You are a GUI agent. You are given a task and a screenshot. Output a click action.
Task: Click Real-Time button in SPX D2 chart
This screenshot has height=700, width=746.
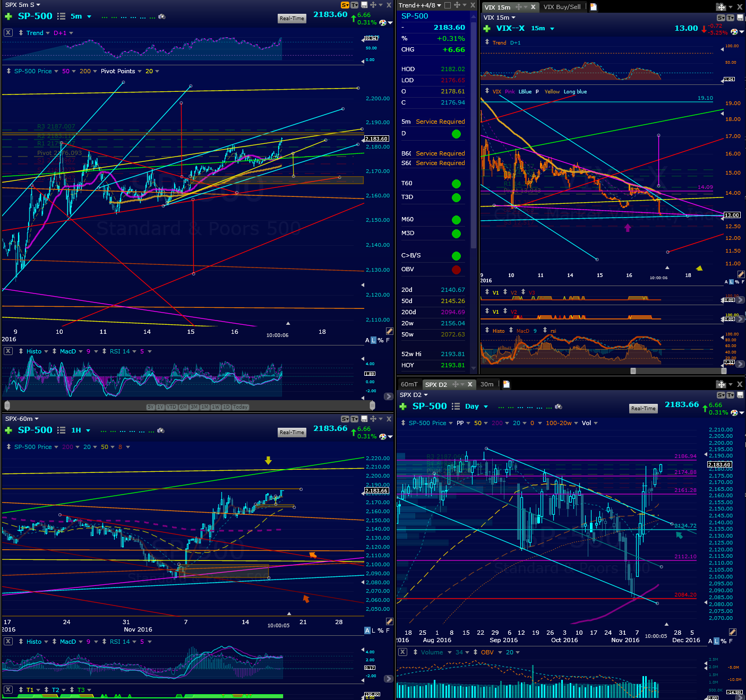tap(644, 408)
